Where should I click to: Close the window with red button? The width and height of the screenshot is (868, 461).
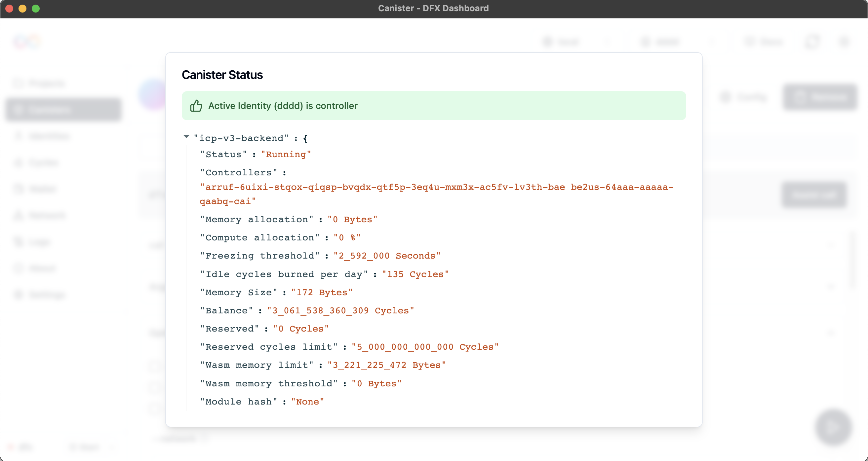click(10, 8)
